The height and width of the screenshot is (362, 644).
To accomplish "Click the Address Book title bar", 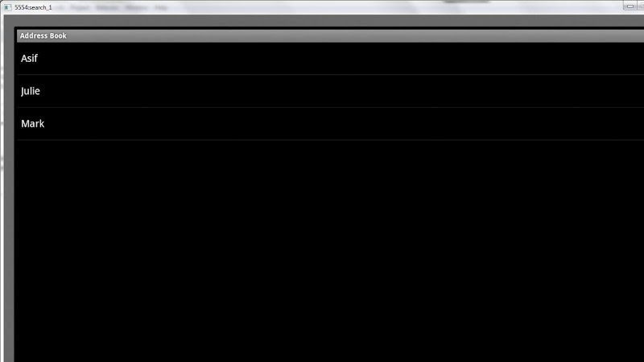I will tap(330, 35).
